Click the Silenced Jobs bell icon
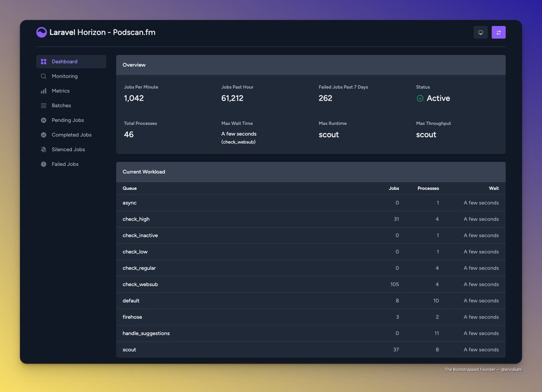Screen dimensions: 542x392 pos(44,149)
